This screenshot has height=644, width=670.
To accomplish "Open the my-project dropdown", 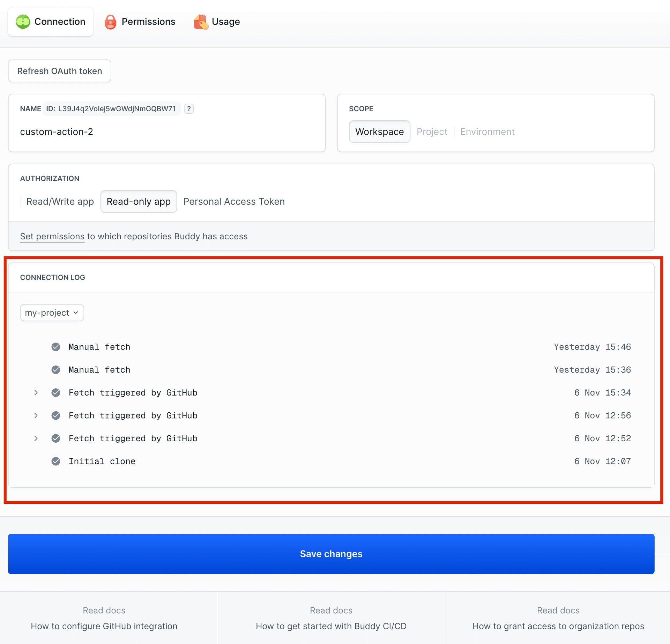I will coord(52,313).
